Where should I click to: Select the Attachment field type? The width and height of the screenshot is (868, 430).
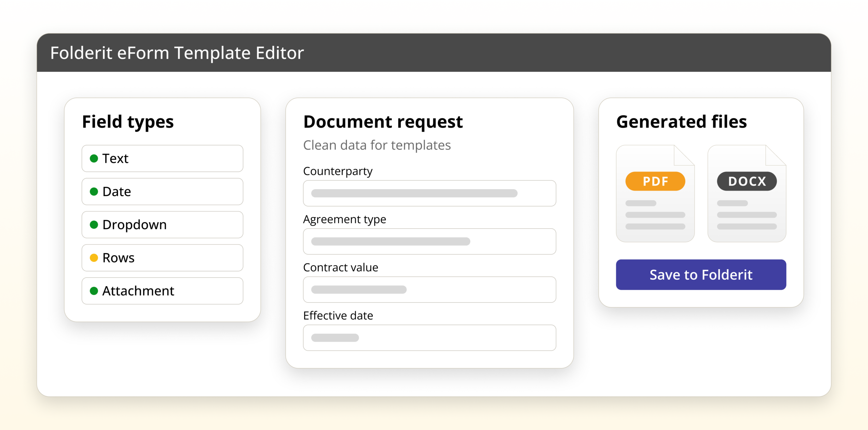(x=162, y=291)
